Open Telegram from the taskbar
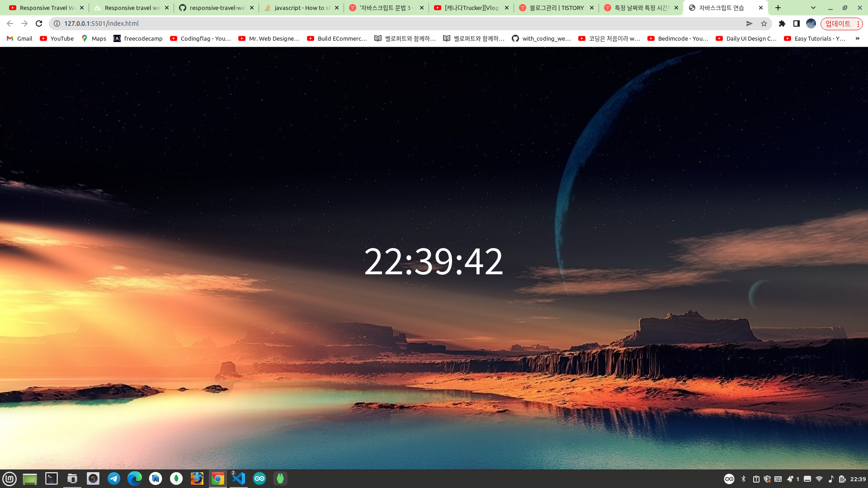 (114, 479)
